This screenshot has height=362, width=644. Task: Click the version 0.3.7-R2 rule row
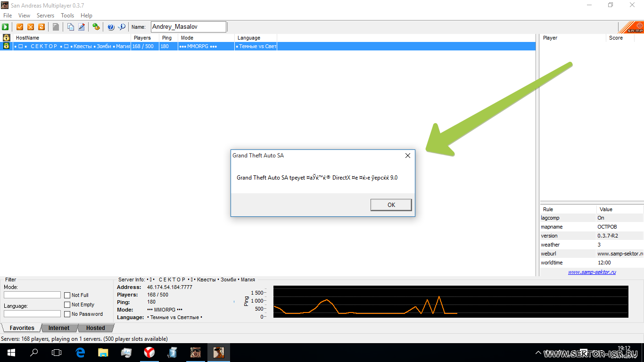point(592,236)
